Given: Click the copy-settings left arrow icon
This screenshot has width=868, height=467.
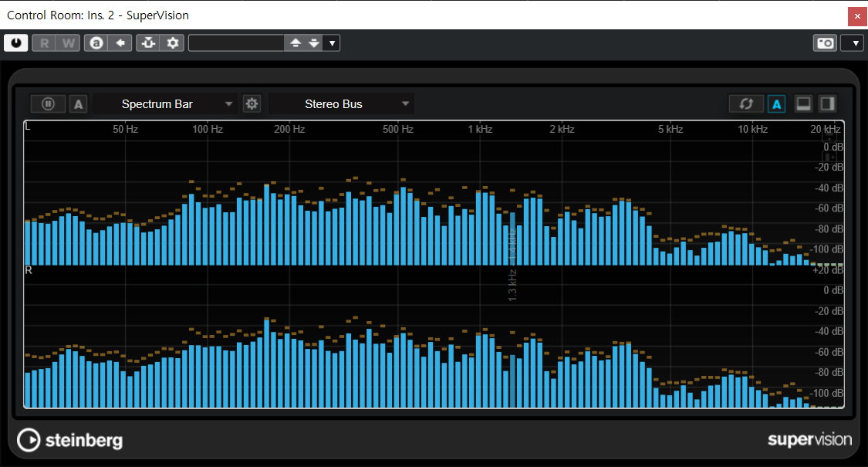Looking at the screenshot, I should coord(120,43).
